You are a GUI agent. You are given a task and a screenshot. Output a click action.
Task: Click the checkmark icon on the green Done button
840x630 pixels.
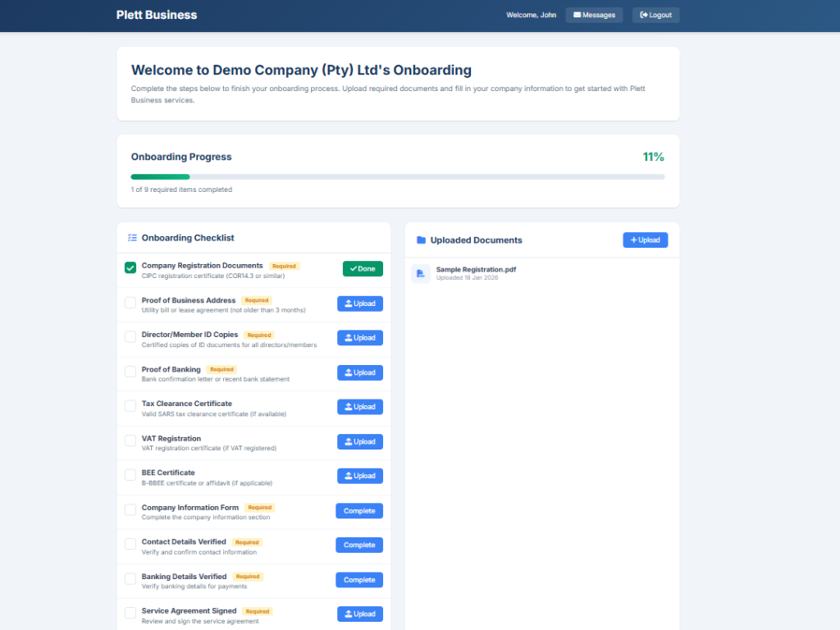[x=354, y=268]
